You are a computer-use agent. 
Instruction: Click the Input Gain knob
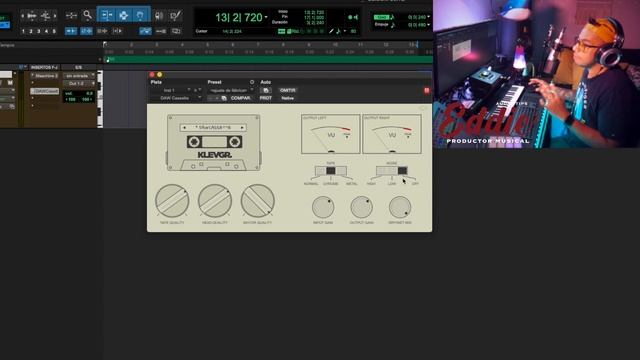[323, 207]
